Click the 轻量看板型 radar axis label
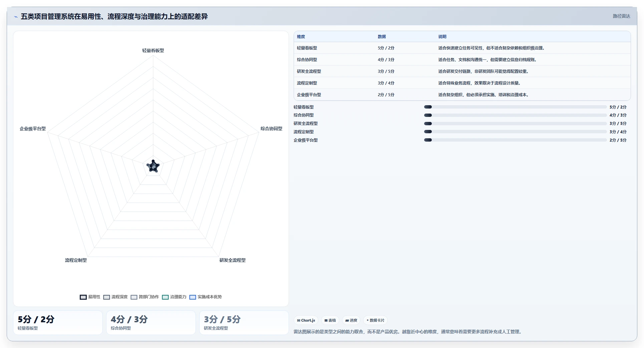 pyautogui.click(x=153, y=50)
